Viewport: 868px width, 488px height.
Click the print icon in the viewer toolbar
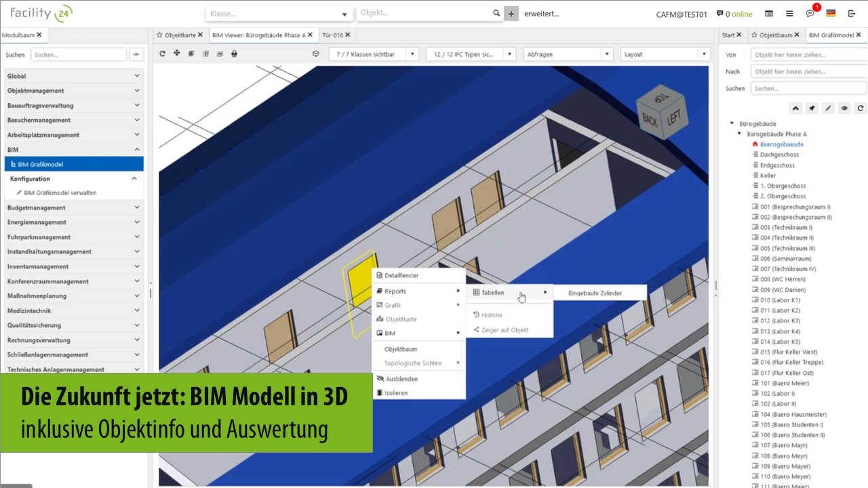pos(234,54)
